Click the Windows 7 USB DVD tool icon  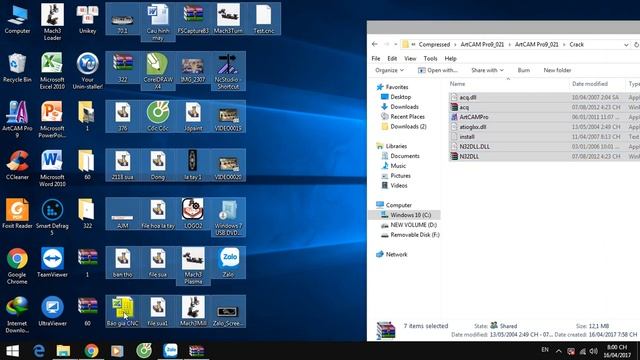228,217
